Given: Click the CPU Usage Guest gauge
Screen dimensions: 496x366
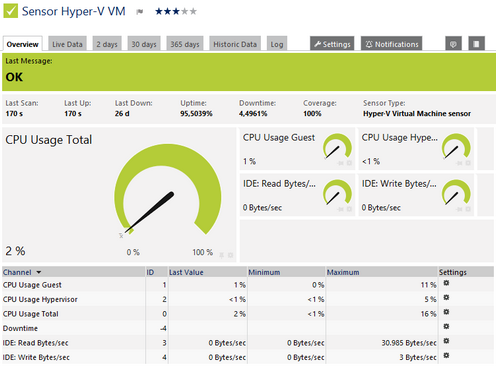Looking at the screenshot, I should point(337,147).
